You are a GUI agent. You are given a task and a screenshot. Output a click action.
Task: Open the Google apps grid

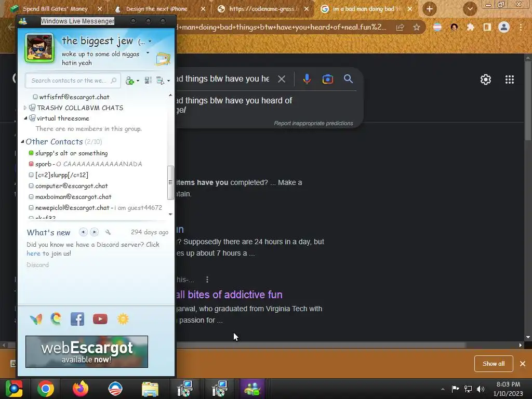tap(510, 79)
